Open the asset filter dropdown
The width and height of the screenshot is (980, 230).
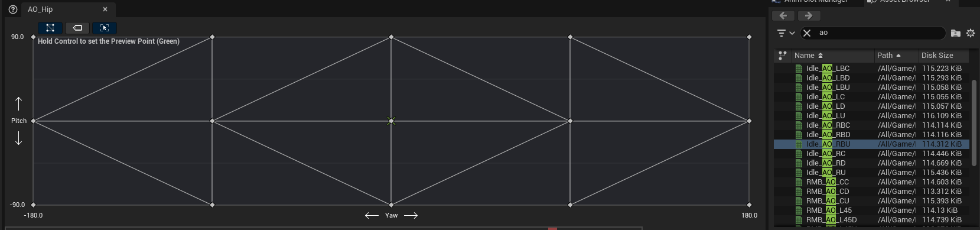[786, 33]
